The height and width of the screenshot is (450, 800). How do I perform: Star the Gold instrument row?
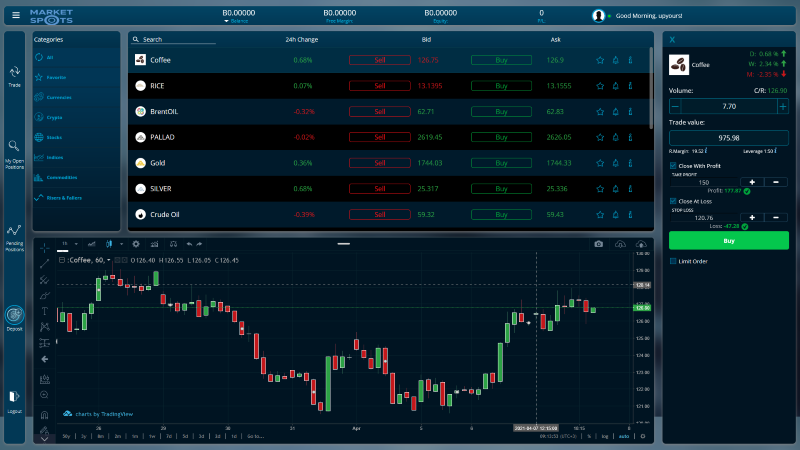point(600,163)
